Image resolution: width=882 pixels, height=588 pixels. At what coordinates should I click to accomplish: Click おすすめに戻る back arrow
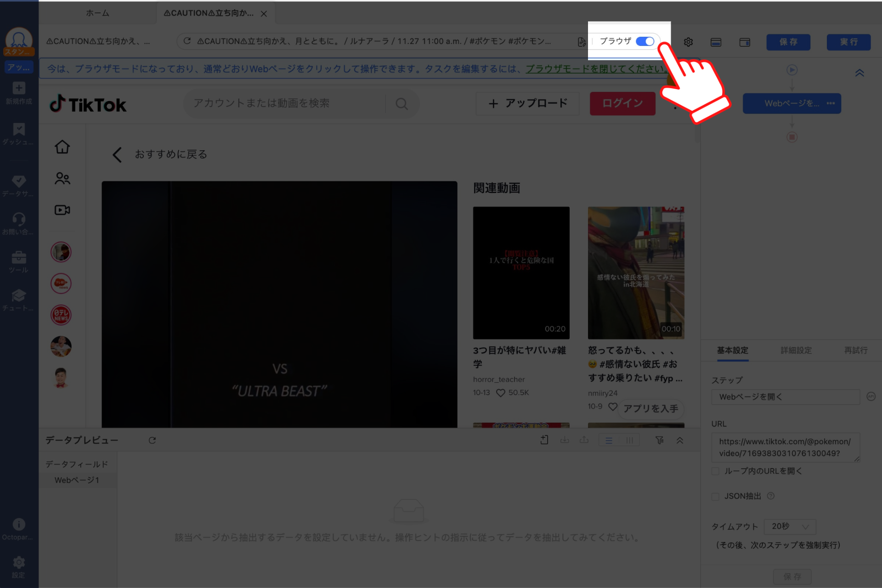tap(117, 155)
